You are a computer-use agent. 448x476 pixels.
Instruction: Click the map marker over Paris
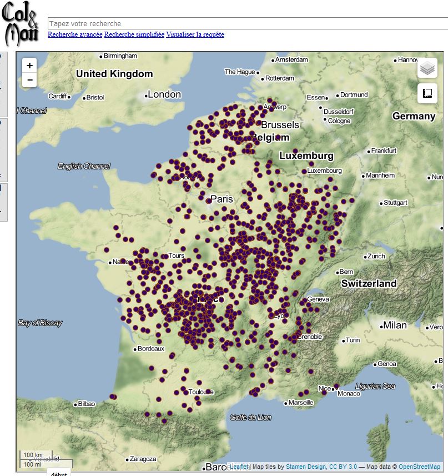tap(209, 201)
